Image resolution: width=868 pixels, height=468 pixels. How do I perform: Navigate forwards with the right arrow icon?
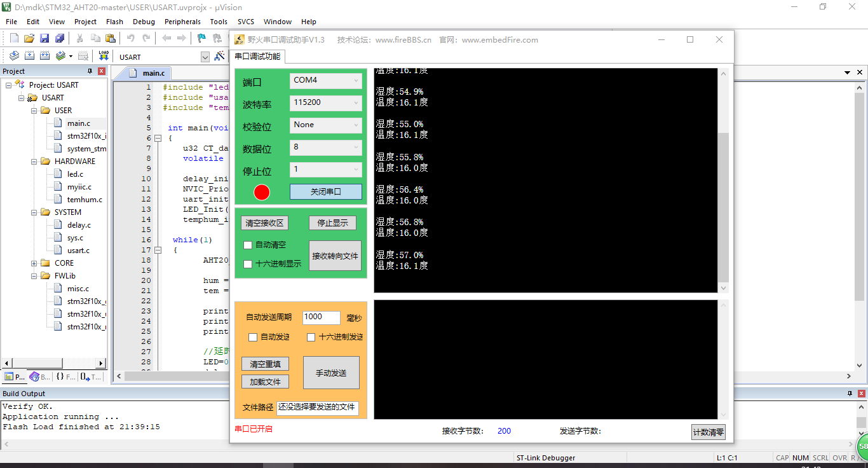tap(182, 38)
